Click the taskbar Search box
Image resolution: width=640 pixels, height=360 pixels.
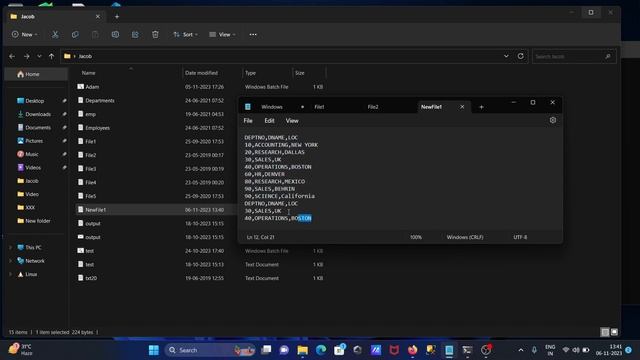[210, 350]
